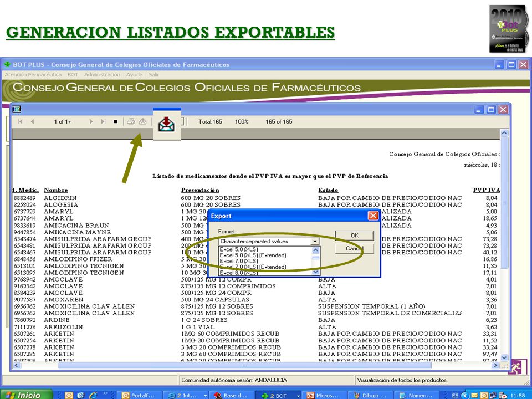This screenshot has width=532, height=399.
Task: Open Internet Explorer from quick launch
Action: (93, 395)
